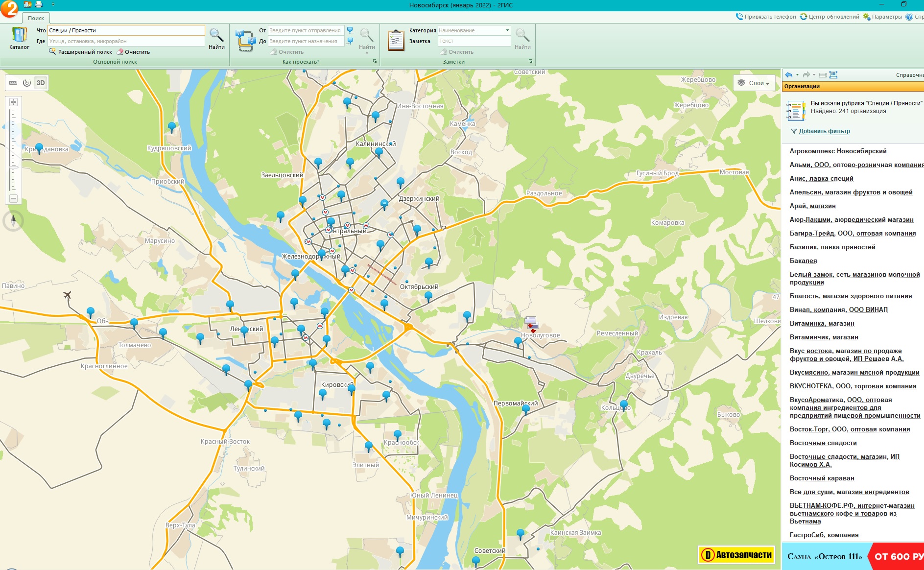
Task: Switch to detailed list view icon
Action: click(833, 75)
